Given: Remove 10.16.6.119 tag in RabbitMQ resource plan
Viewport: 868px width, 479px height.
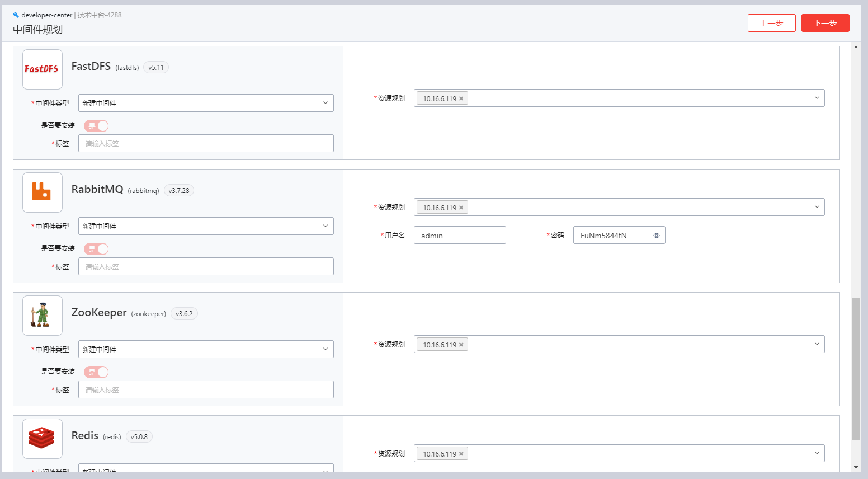Looking at the screenshot, I should click(x=461, y=208).
